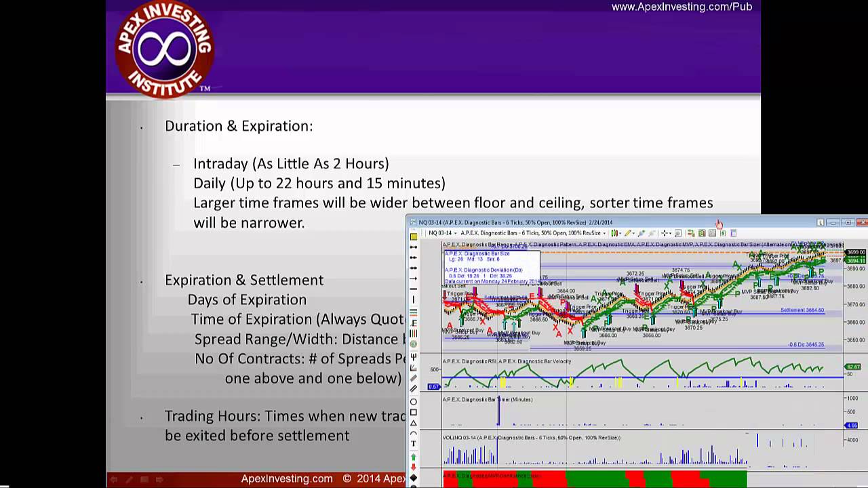This screenshot has height=488, width=868.
Task: Click 'Daily (Up to 22 hours and 15 minutes)'
Action: click(319, 183)
